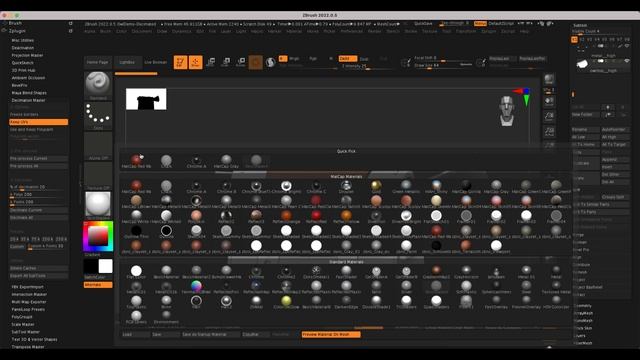The height and width of the screenshot is (360, 640).
Task: Open the LightBox tab
Action: (x=127, y=62)
